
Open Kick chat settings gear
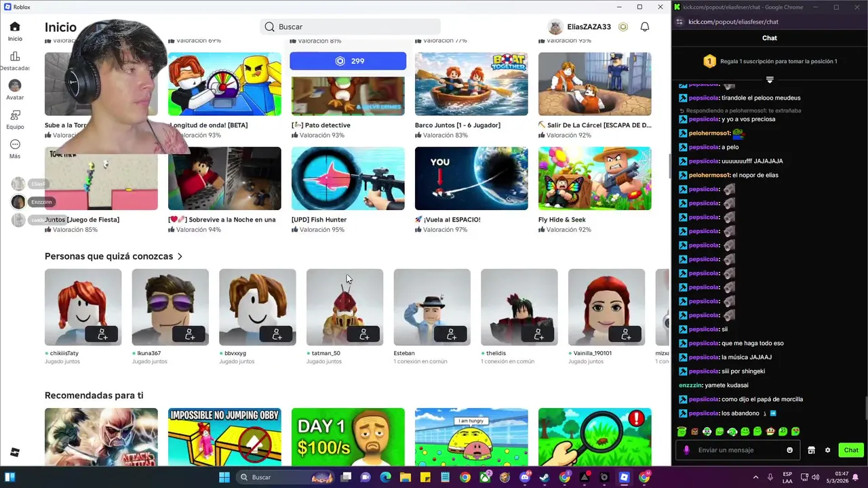coord(827,450)
